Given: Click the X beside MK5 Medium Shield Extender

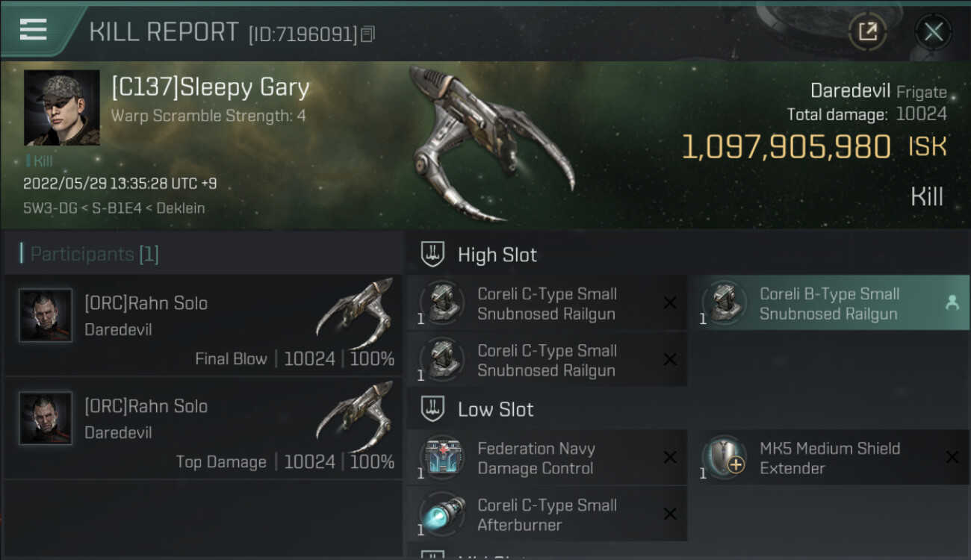Looking at the screenshot, I should pos(952,457).
